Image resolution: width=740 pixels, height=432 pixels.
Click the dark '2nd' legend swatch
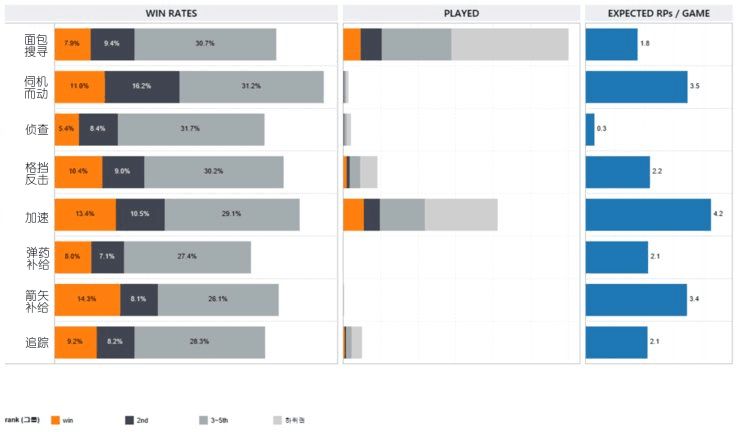(x=129, y=420)
